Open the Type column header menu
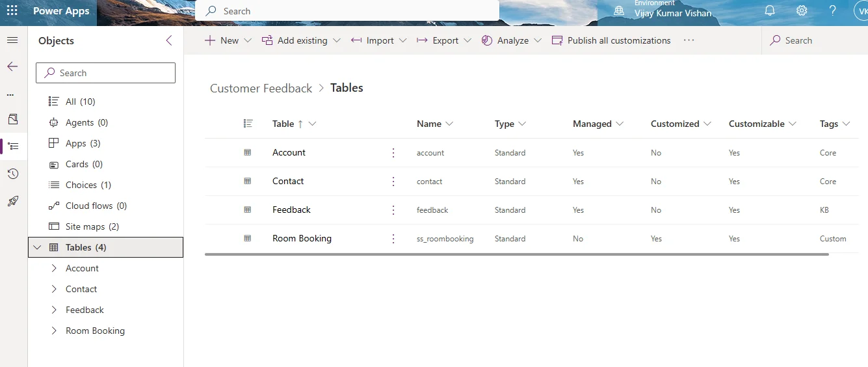The height and width of the screenshot is (367, 868). (510, 124)
